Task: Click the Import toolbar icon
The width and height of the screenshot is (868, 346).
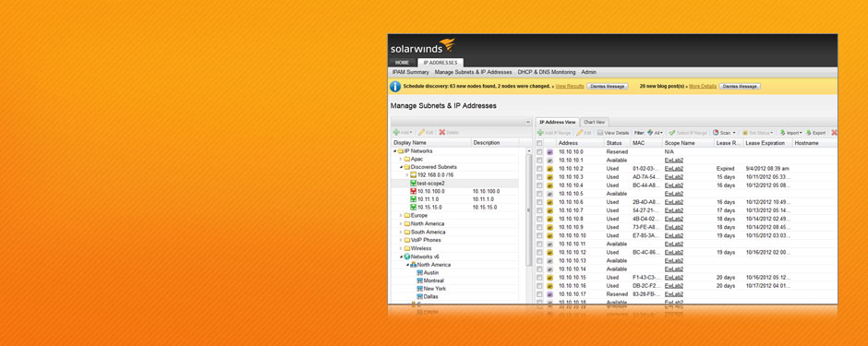Action: pos(783,133)
